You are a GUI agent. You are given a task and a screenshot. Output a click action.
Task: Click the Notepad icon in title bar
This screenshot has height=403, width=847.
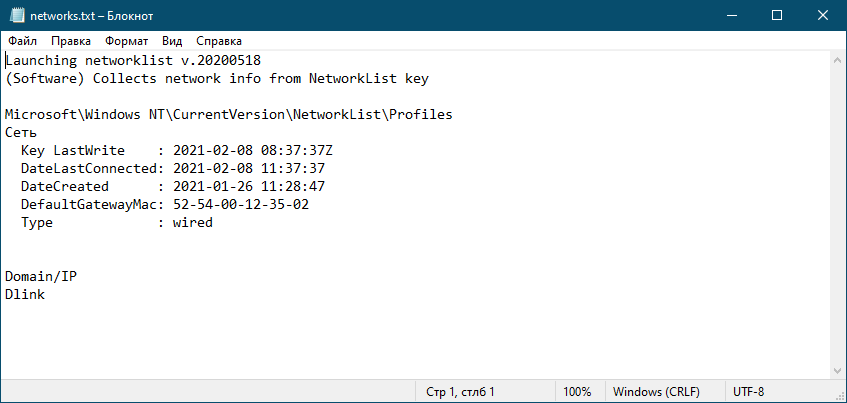click(x=17, y=15)
